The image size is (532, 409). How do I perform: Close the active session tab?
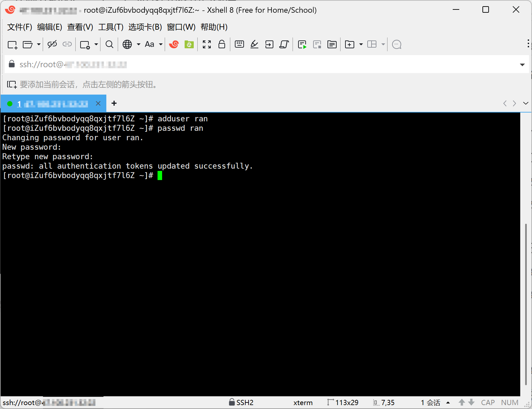point(98,103)
